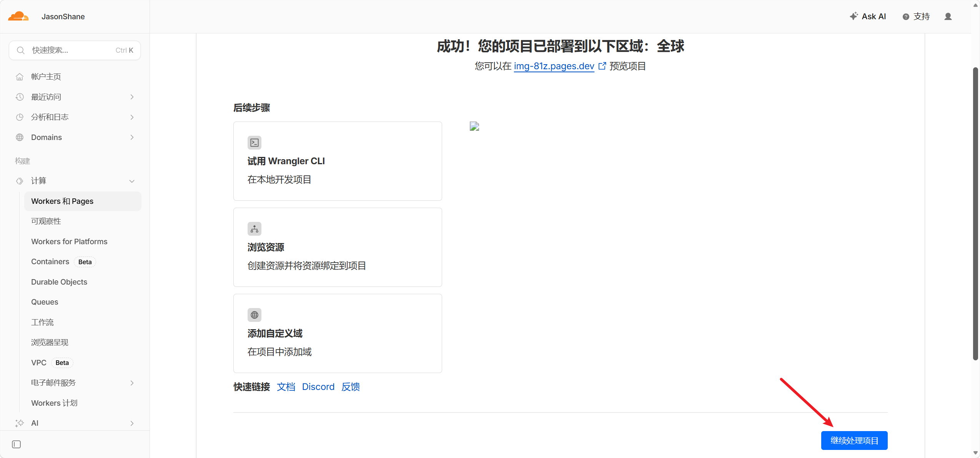
Task: Click the browse resources network icon
Action: point(254,229)
